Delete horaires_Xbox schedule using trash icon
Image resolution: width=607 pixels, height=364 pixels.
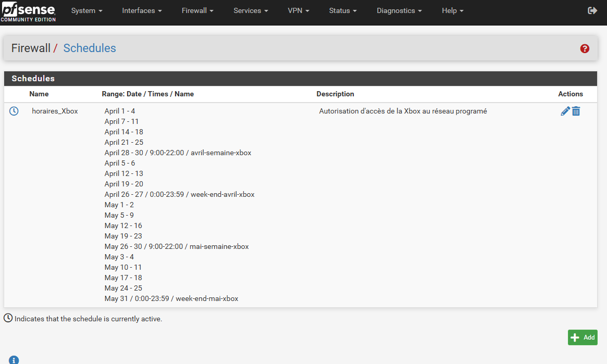576,111
